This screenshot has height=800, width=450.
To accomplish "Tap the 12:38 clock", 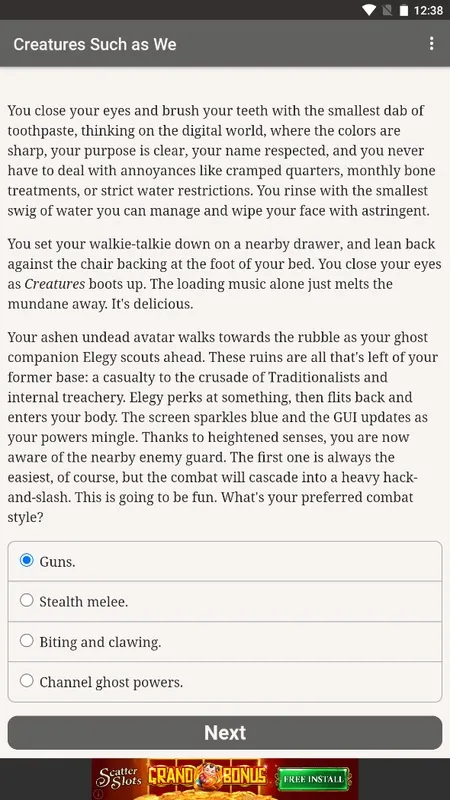I will 428,10.
